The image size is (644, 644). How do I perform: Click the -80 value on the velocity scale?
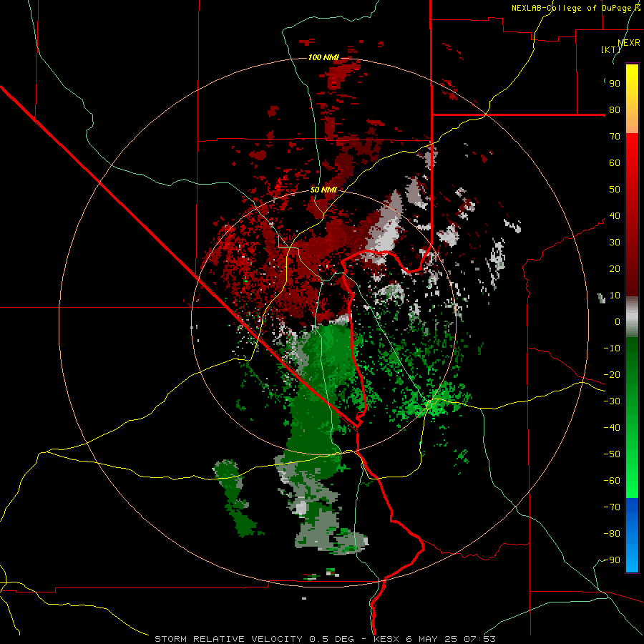612,534
